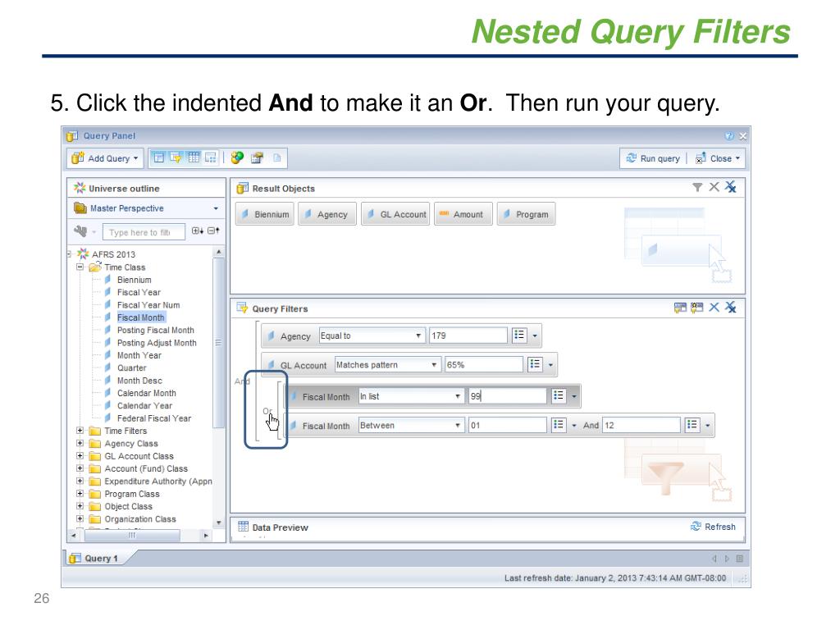Click the Between end value field 12
The image size is (840, 630).
tap(641, 426)
